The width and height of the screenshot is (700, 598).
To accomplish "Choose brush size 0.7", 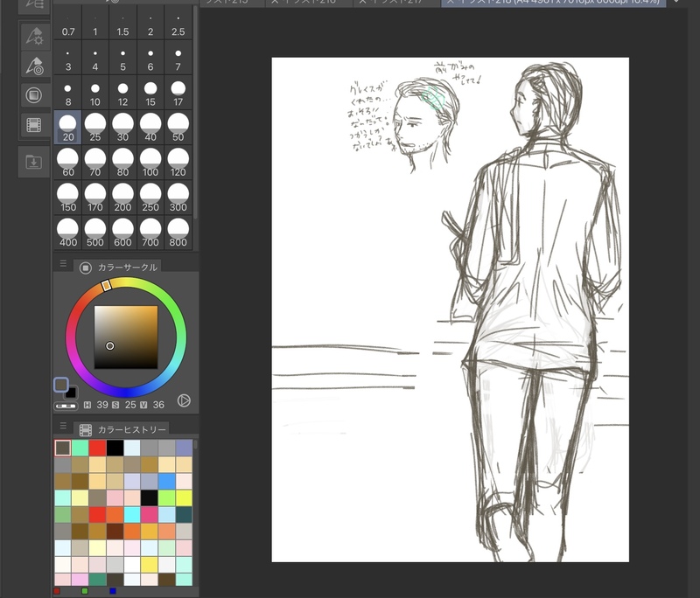I will (x=68, y=24).
